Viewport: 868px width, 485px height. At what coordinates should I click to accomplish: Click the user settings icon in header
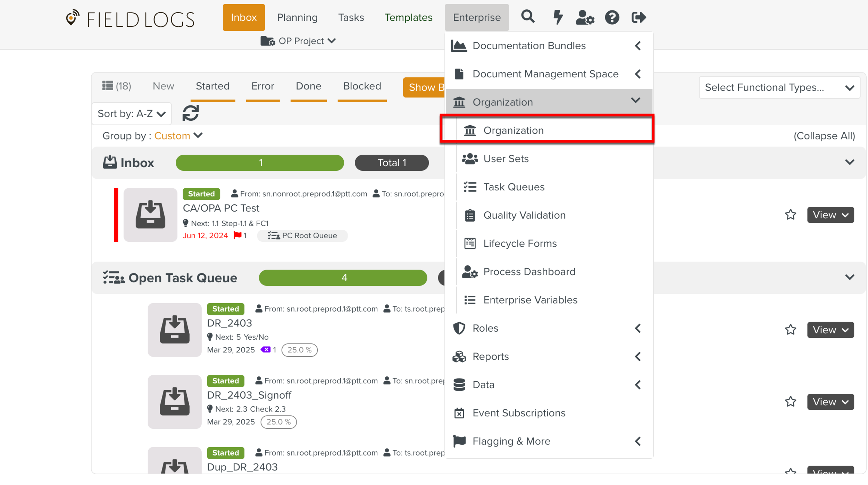(585, 17)
